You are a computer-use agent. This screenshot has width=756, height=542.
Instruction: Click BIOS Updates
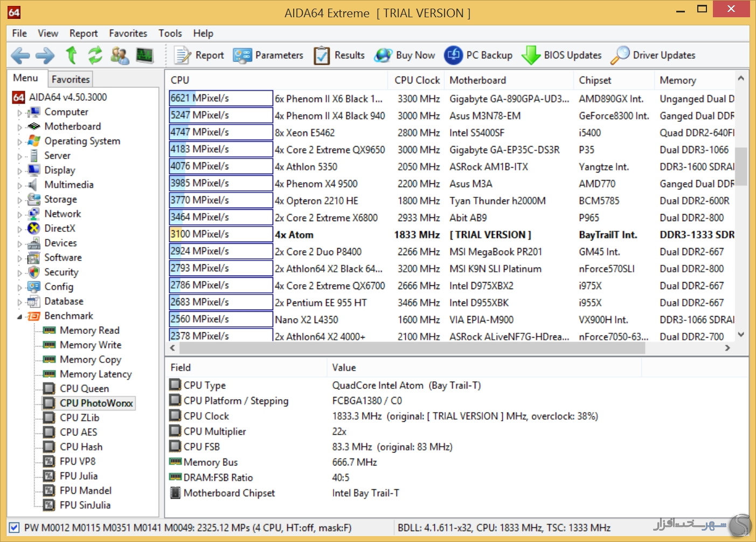point(561,55)
